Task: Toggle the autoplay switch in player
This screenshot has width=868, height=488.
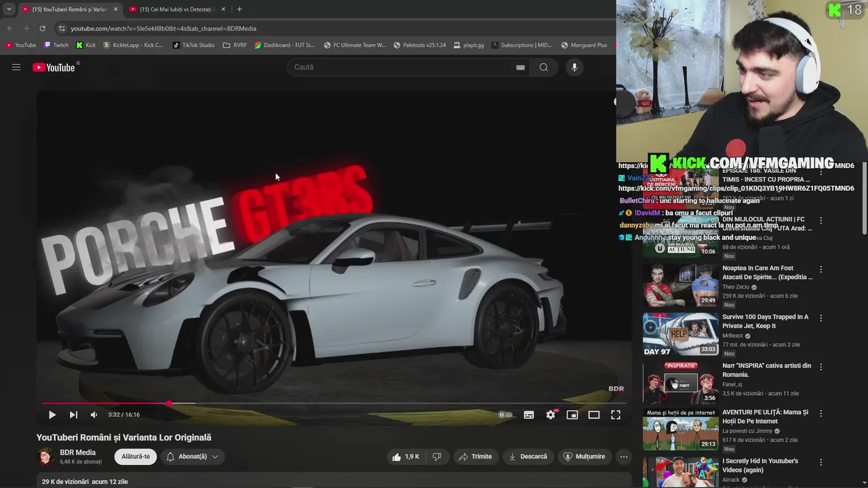Action: tap(505, 415)
